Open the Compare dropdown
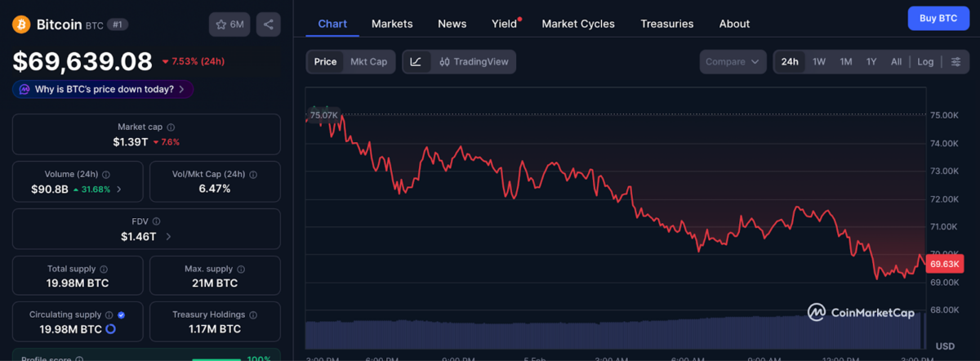The width and height of the screenshot is (980, 361). point(733,62)
